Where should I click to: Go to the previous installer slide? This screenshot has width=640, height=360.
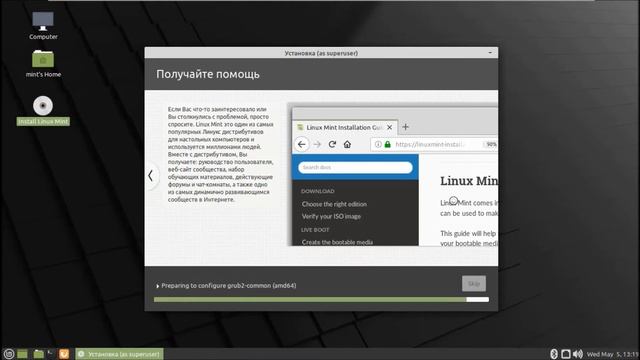point(151,176)
